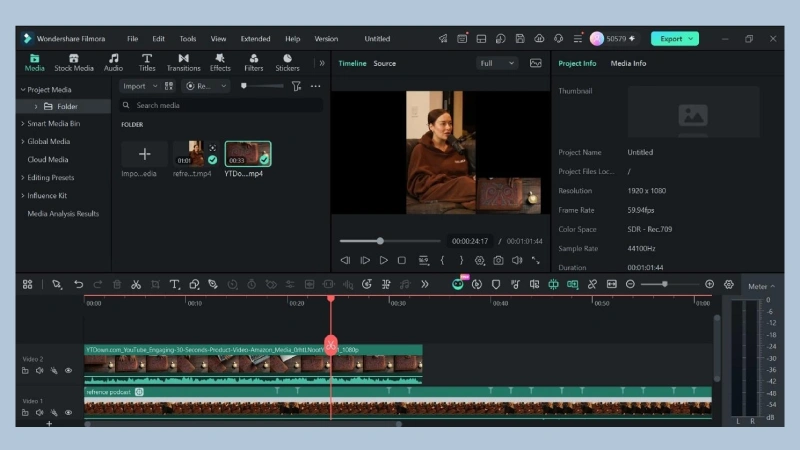The image size is (800, 450).
Task: Click the Undo arrow in timeline toolbar
Action: [x=79, y=284]
